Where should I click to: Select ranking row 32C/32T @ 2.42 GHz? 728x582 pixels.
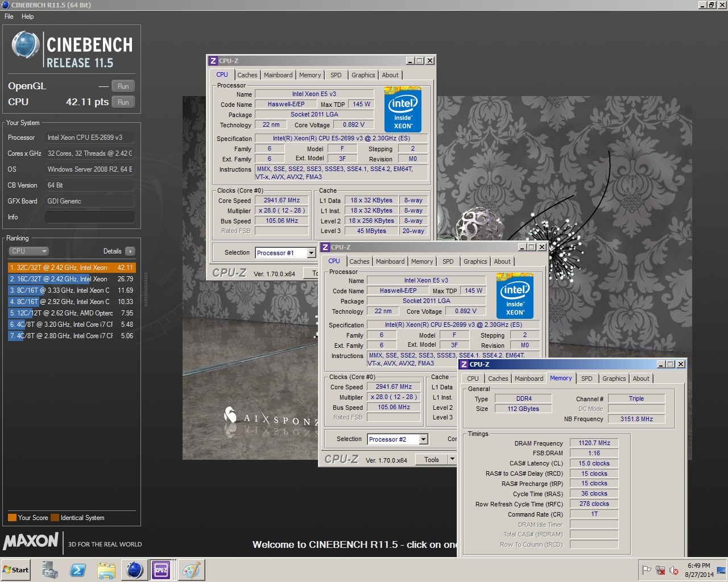click(72, 267)
